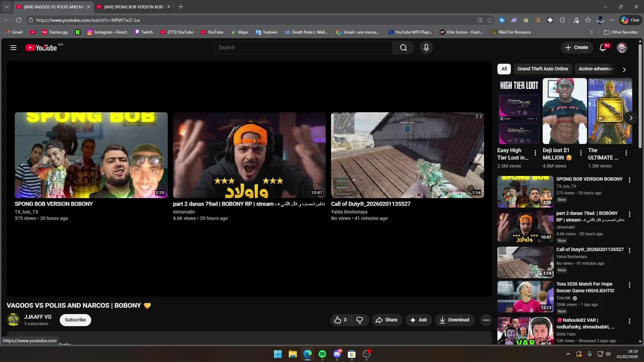Subscribe to JJAAFF VG channel
644x362 pixels.
click(x=75, y=320)
